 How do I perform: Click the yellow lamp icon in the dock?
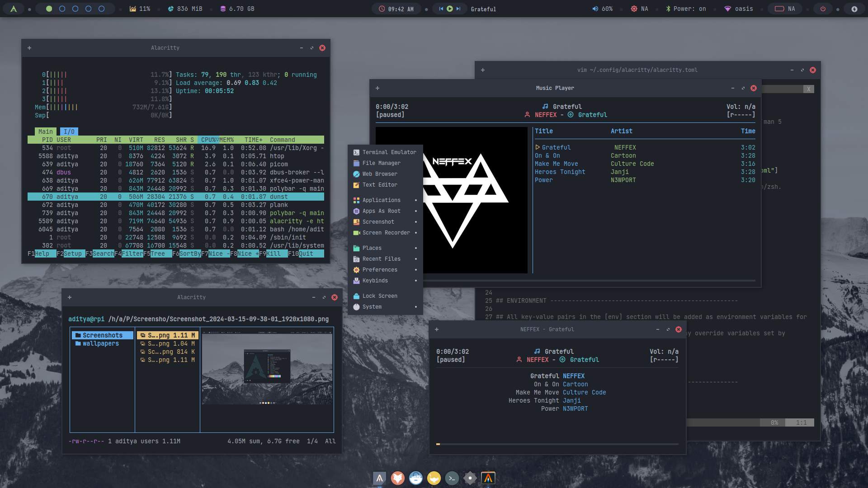434,478
